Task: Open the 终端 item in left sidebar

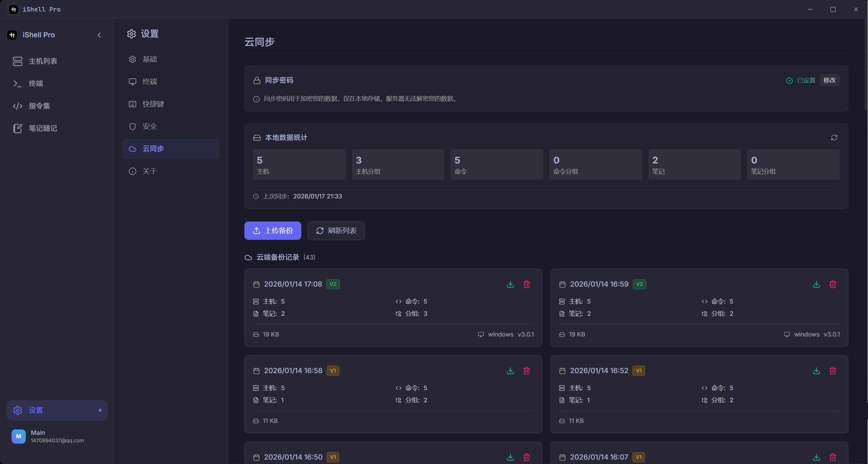Action: [57, 83]
